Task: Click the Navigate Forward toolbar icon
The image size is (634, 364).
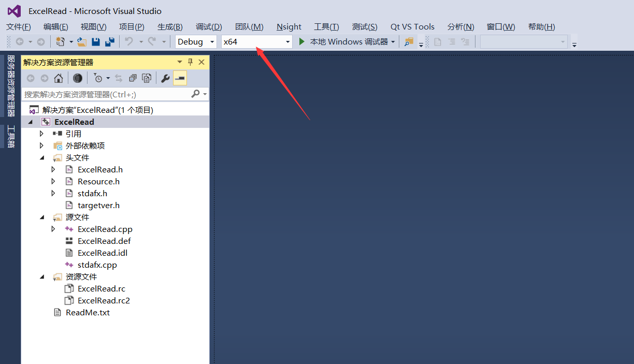Action: [40, 41]
